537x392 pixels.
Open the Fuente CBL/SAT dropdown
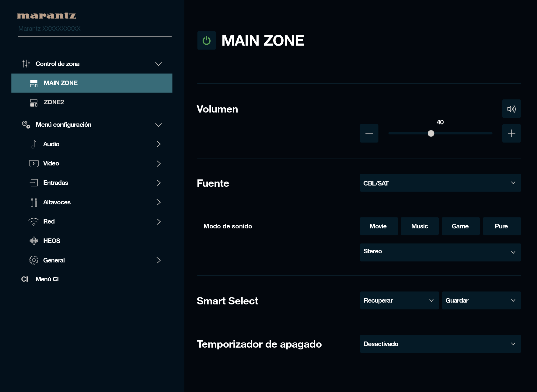point(440,183)
